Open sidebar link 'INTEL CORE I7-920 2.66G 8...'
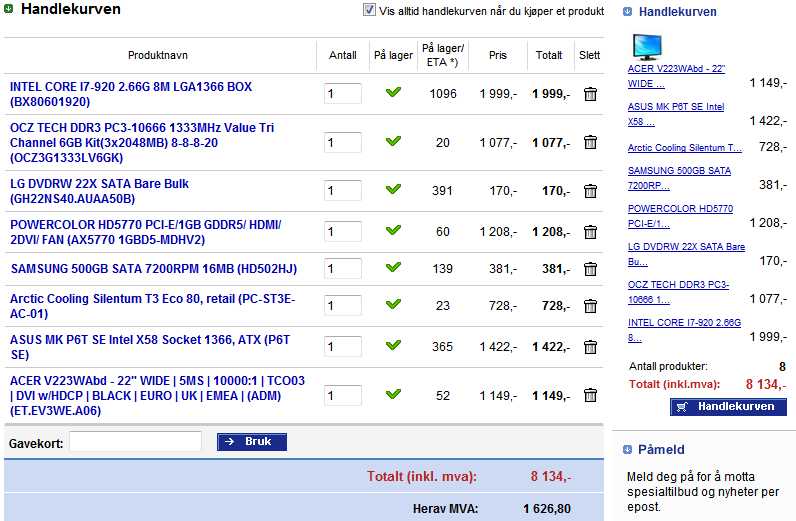This screenshot has height=521, width=796. tap(684, 330)
